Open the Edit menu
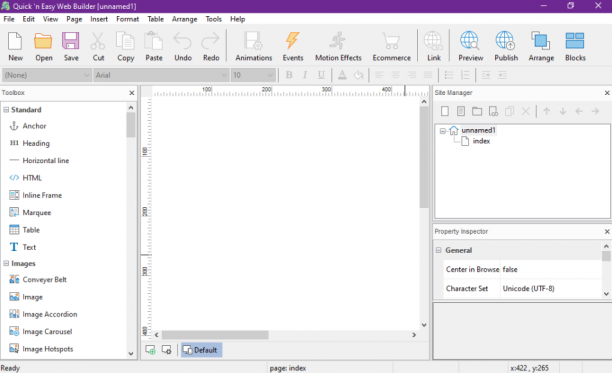Image resolution: width=612 pixels, height=373 pixels. (28, 19)
